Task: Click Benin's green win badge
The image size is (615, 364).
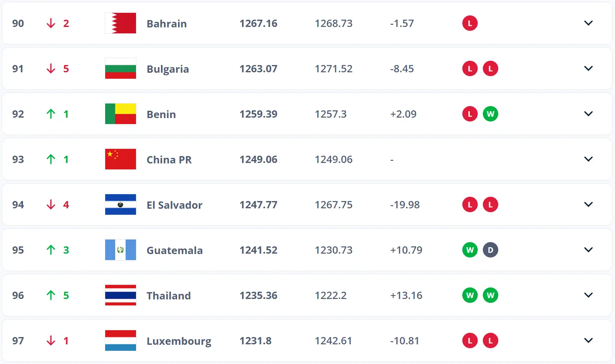Action: click(491, 114)
